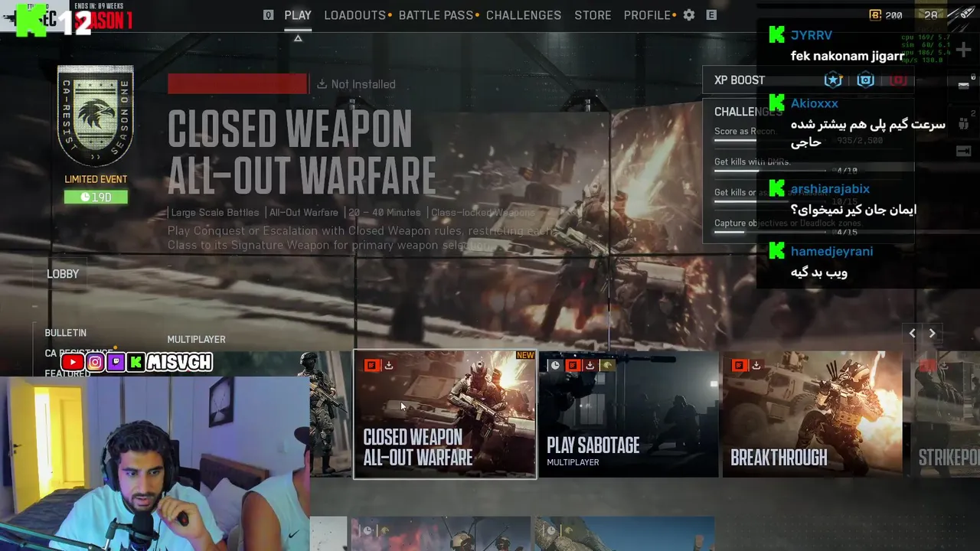Open the squad members icon on right sidebar
Viewport: 980px width, 551px height.
coord(963,124)
